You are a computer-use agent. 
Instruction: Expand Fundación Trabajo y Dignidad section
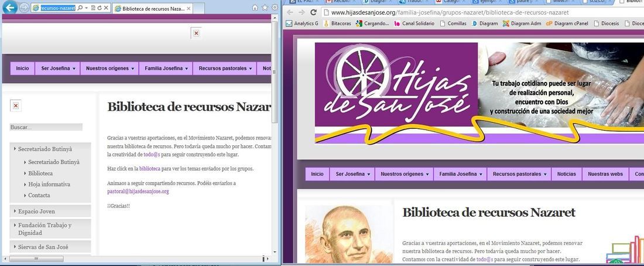pyautogui.click(x=50, y=229)
